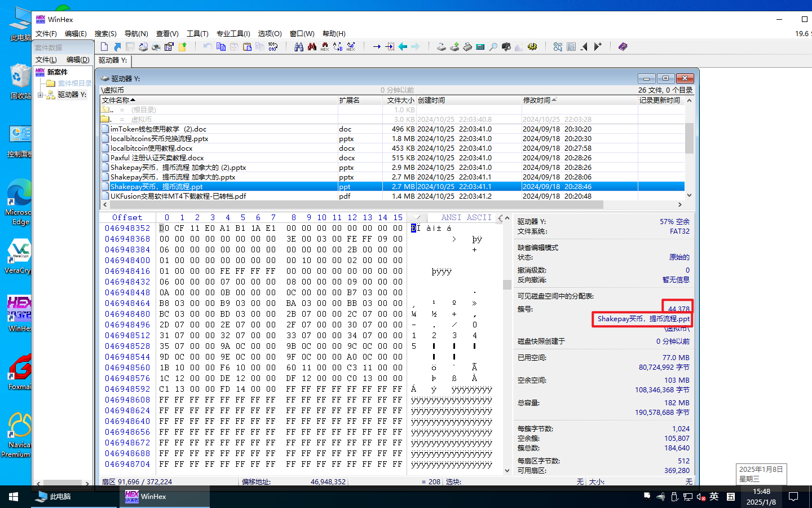
Task: Click the New file toolbar icon
Action: [x=104, y=47]
